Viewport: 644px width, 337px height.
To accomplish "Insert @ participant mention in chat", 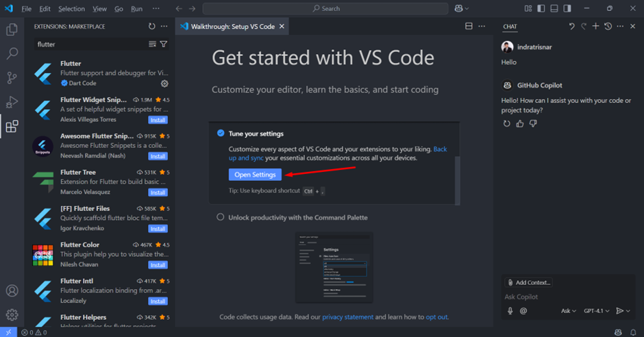I will pyautogui.click(x=523, y=311).
